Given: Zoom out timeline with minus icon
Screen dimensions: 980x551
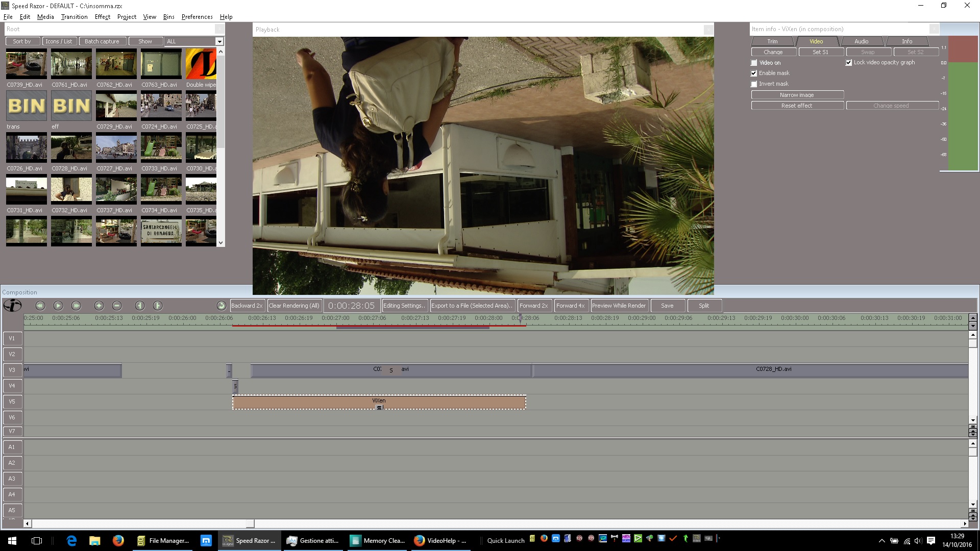Looking at the screenshot, I should [x=117, y=306].
